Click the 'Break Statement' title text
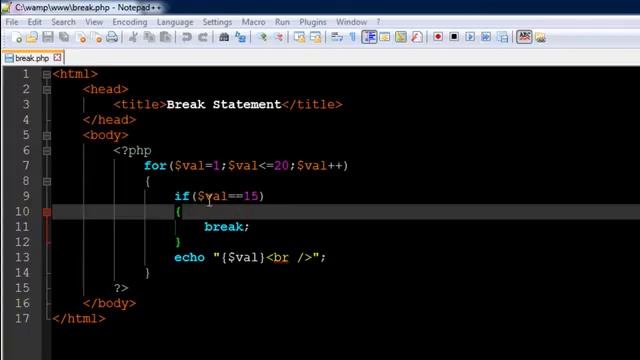The width and height of the screenshot is (640, 360). point(224,104)
